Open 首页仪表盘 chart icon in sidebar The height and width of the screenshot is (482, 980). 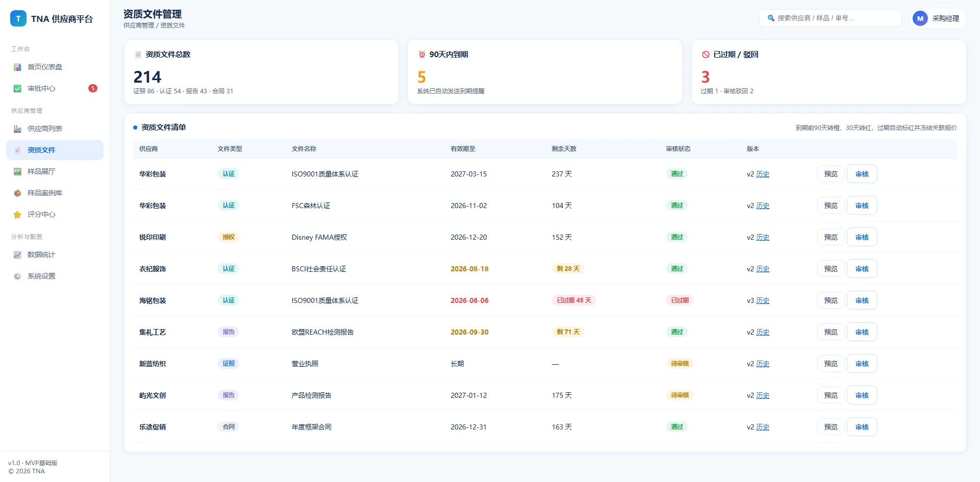(17, 67)
